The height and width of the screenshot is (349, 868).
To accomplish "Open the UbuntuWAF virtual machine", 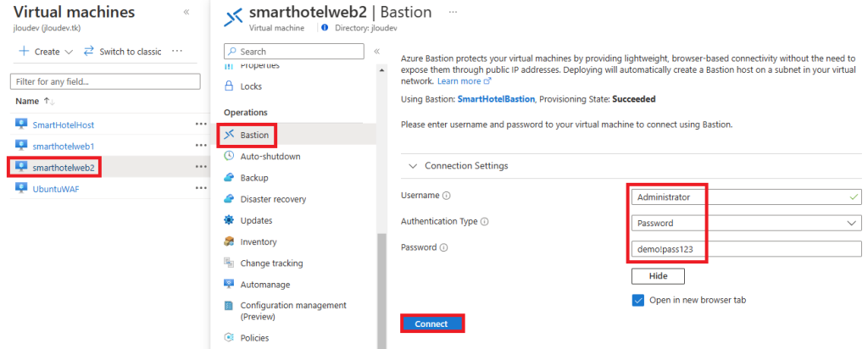I will click(56, 189).
